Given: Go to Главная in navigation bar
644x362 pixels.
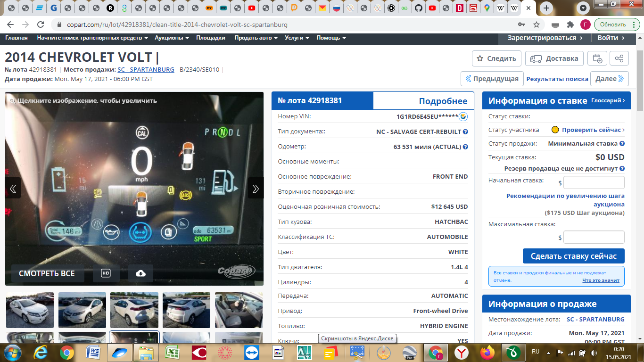Looking at the screenshot, I should coord(16,38).
